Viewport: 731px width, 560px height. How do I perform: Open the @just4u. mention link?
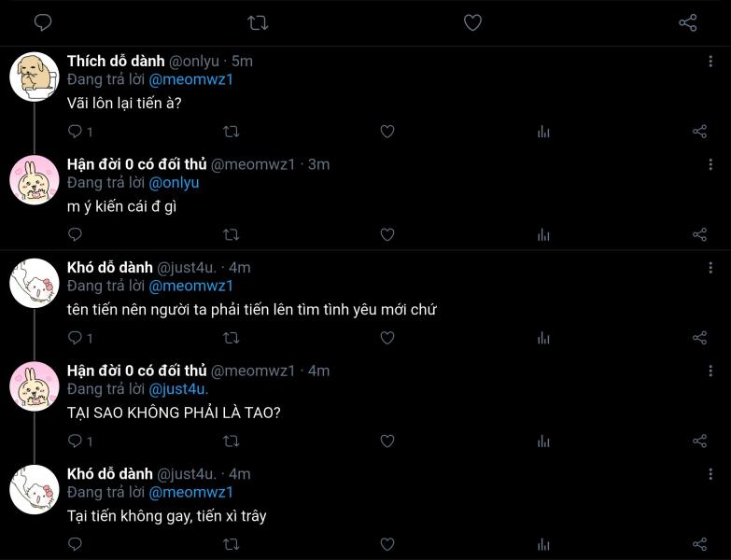(x=178, y=389)
